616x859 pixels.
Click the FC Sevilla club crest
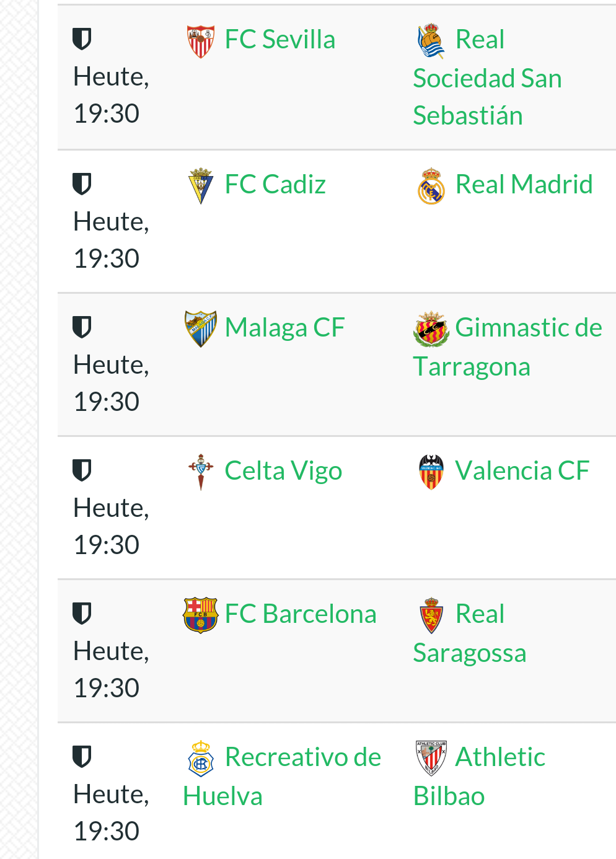pos(201,42)
